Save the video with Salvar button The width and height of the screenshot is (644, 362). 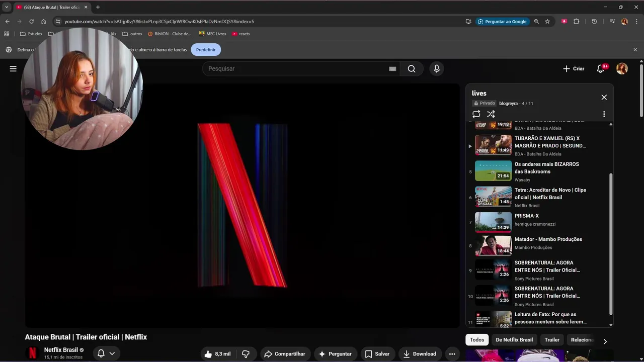[x=377, y=354]
